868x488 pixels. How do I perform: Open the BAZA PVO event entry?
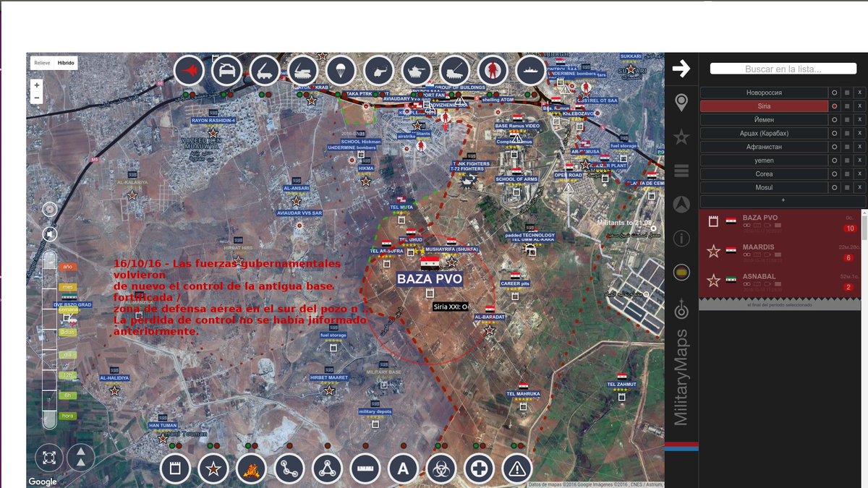pos(780,223)
